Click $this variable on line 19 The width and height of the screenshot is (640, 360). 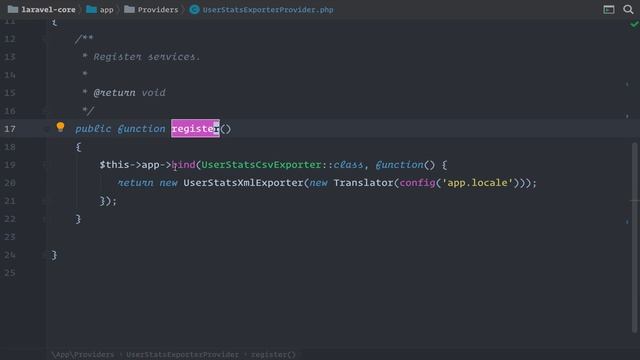click(x=114, y=165)
